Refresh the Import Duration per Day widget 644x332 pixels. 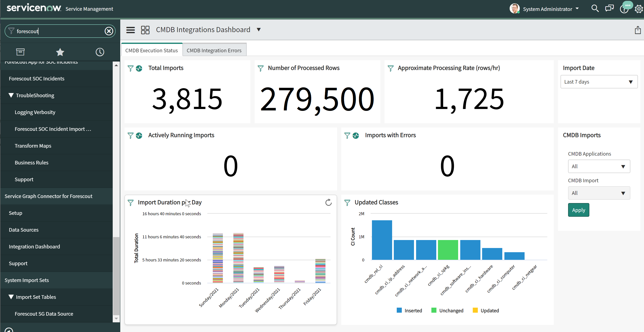click(x=328, y=202)
